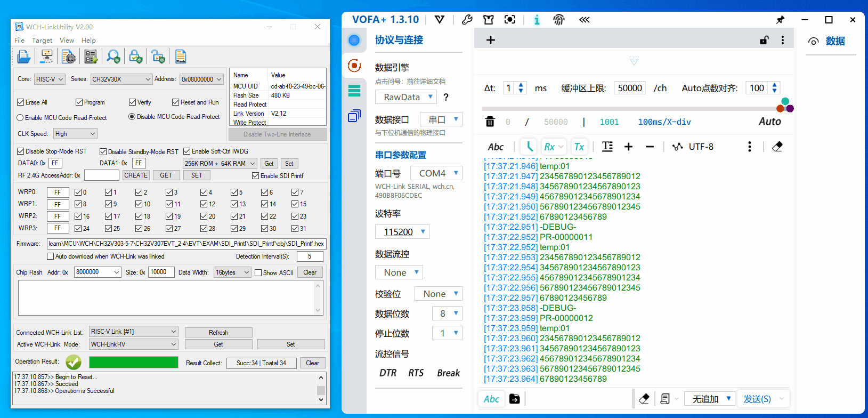Image resolution: width=868 pixels, height=418 pixels.
Task: Open VOFA+ RawData engine dropdown
Action: pos(406,97)
